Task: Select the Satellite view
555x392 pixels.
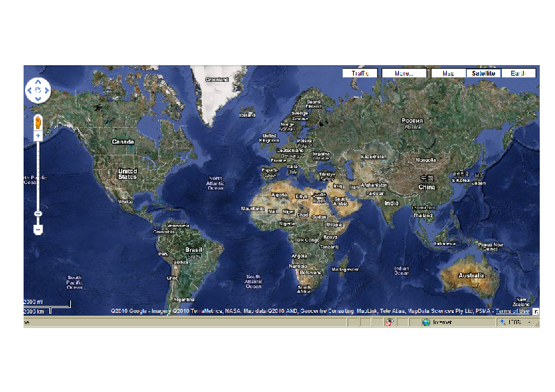Action: pos(483,73)
